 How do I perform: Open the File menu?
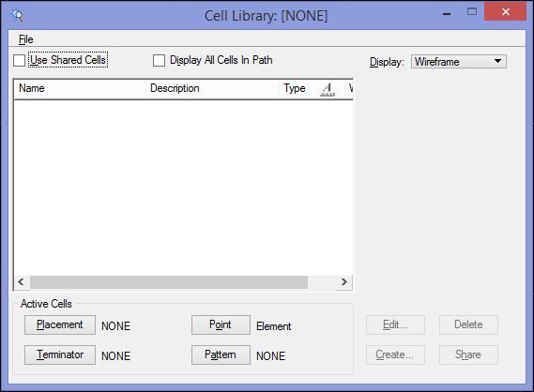pyautogui.click(x=26, y=39)
